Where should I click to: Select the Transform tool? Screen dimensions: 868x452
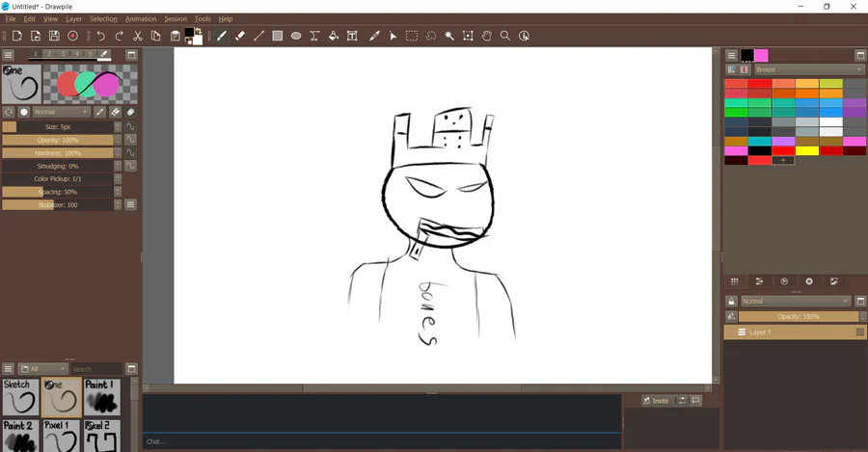pyautogui.click(x=468, y=36)
